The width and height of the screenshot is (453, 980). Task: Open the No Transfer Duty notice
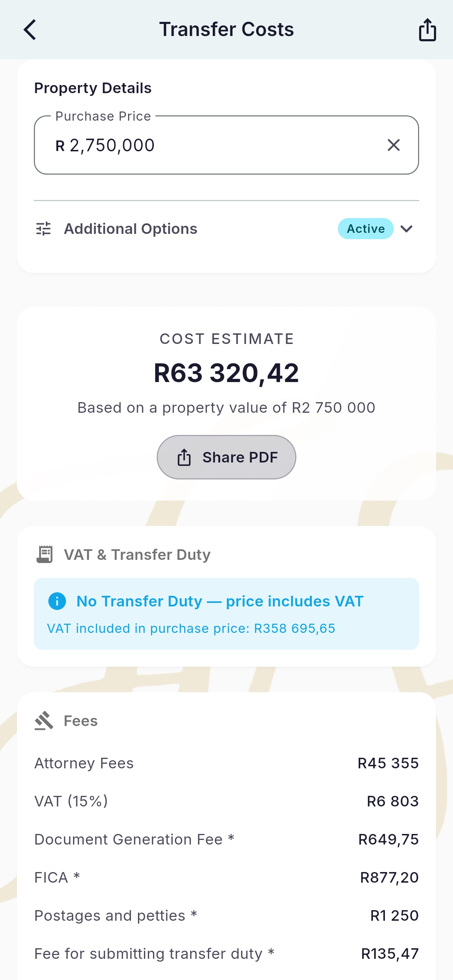[x=226, y=613]
